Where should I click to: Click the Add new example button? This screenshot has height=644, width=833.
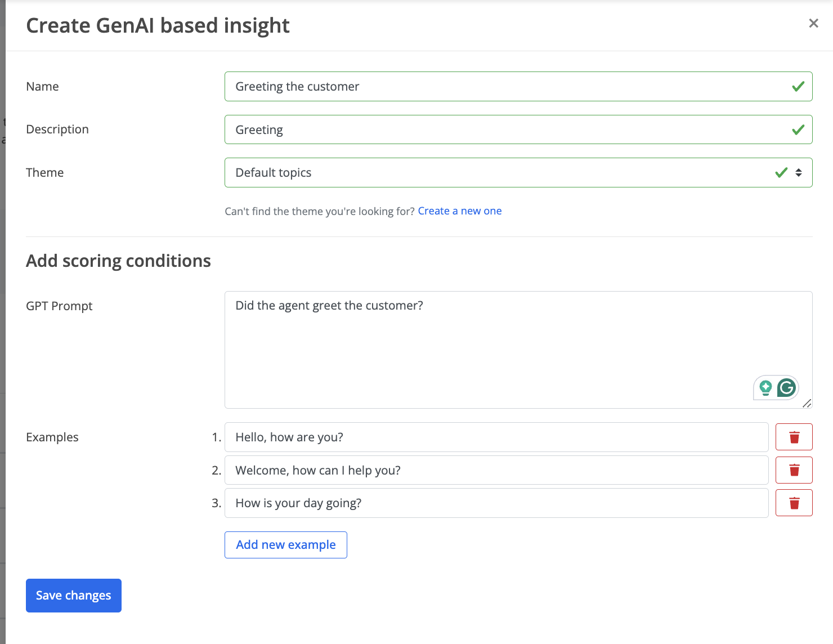286,545
